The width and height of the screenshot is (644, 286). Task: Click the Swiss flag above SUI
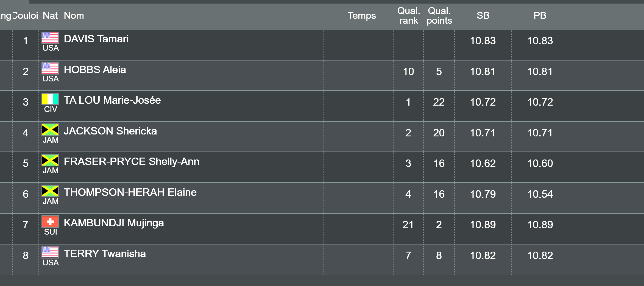(x=50, y=222)
